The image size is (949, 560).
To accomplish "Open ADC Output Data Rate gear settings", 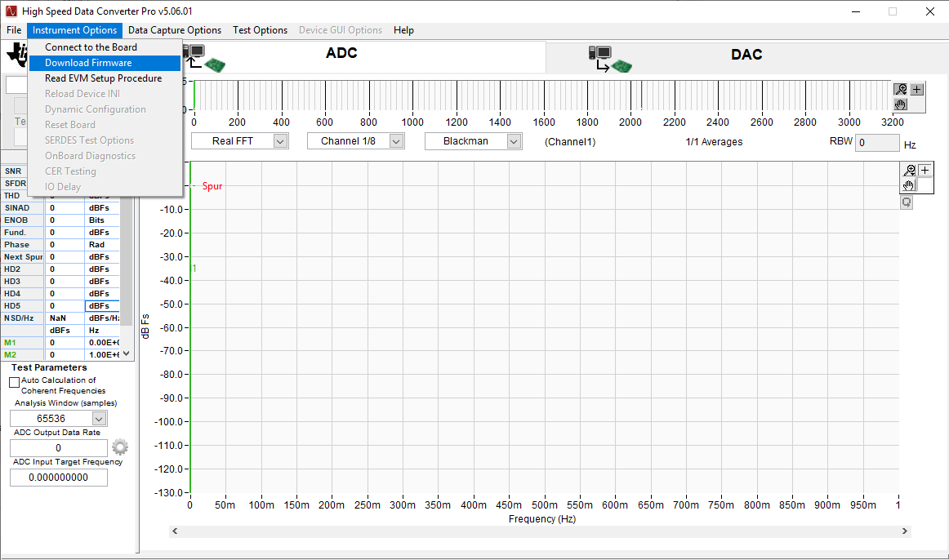I will click(x=120, y=447).
